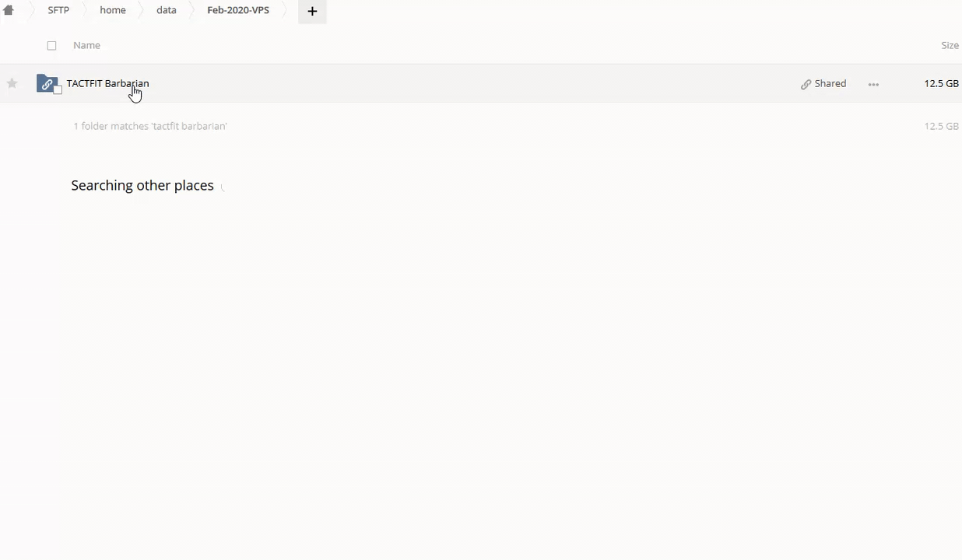The image size is (962, 560).
Task: Open the TACTFIT Barbarian folder name
Action: point(107,83)
